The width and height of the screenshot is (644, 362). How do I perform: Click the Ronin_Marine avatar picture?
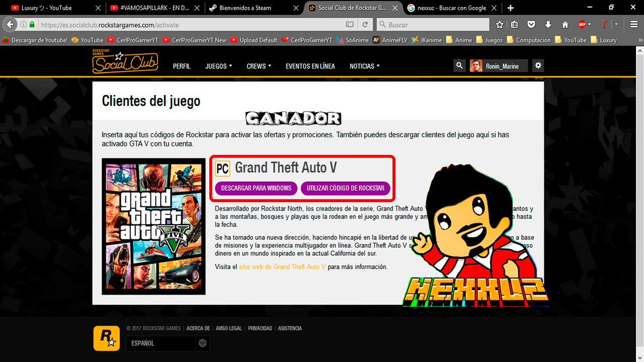[x=476, y=65]
